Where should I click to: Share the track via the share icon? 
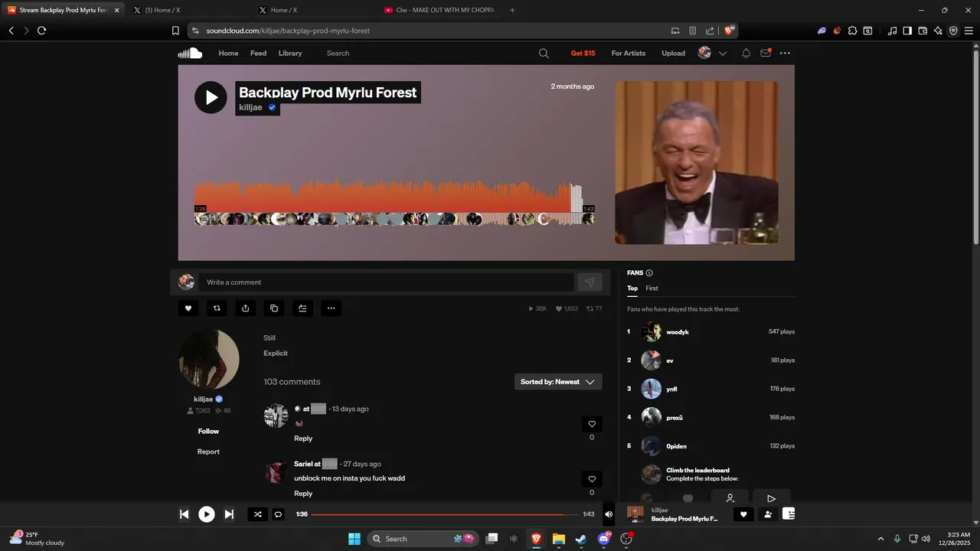[x=245, y=308]
